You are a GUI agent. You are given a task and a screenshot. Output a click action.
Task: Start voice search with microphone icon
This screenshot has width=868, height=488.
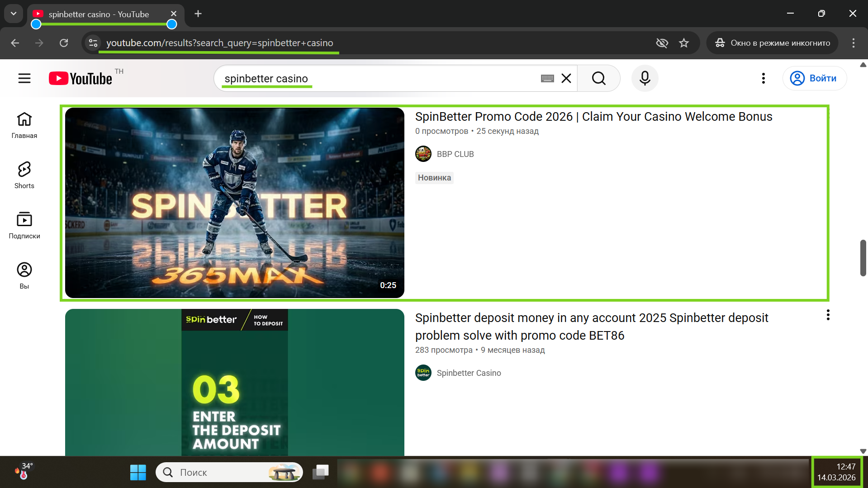click(645, 78)
